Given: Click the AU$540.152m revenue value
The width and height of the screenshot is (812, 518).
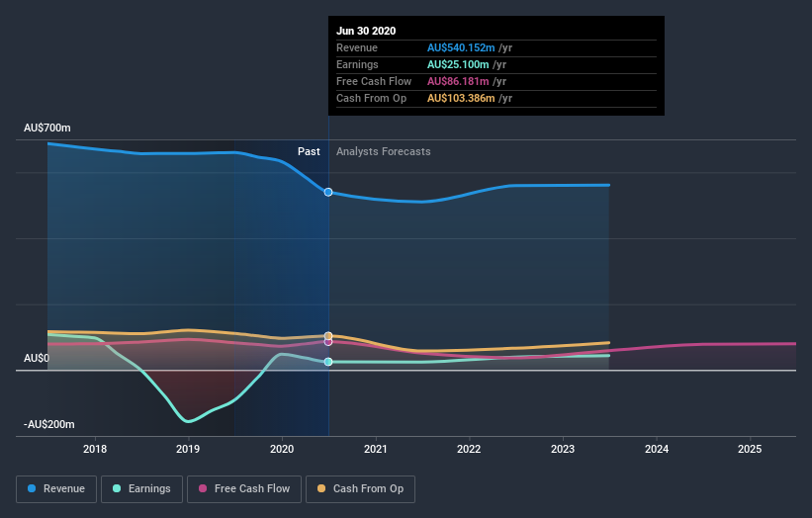Looking at the screenshot, I should 461,47.
